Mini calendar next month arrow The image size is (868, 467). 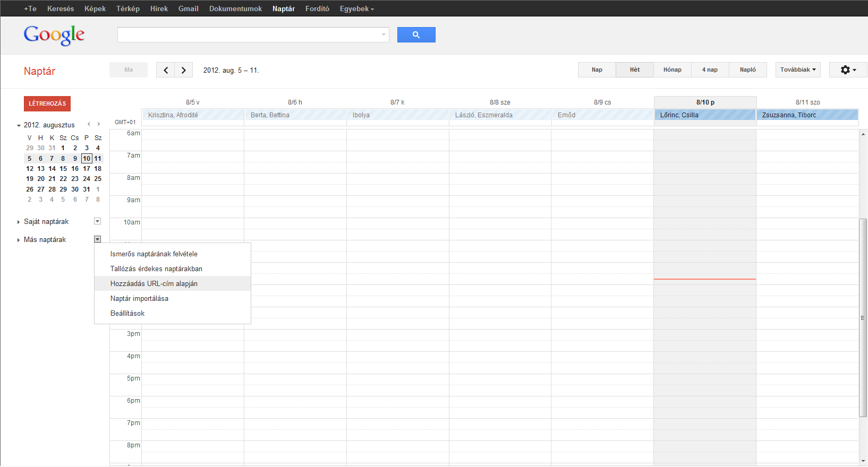[x=98, y=124]
